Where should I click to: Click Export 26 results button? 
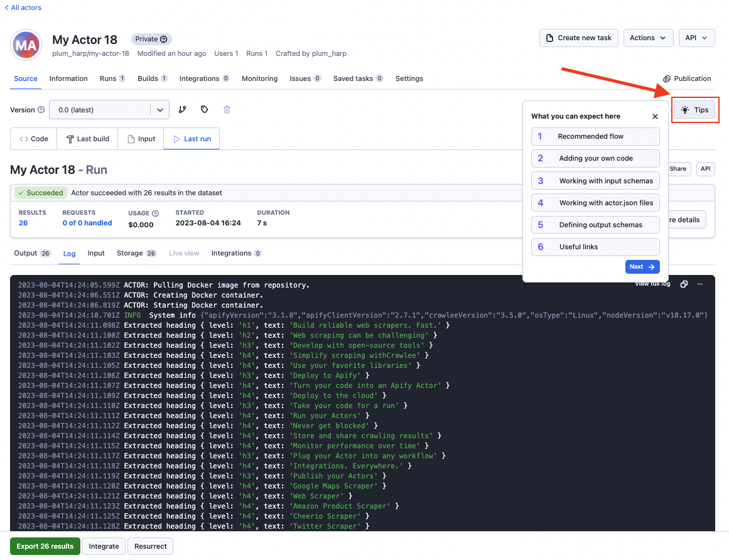coord(45,546)
